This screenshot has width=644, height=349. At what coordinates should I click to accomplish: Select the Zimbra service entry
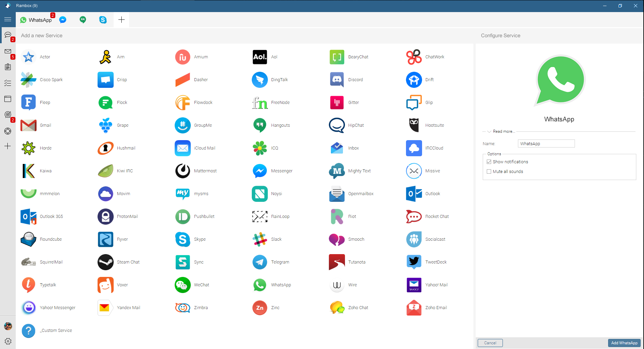(191, 308)
